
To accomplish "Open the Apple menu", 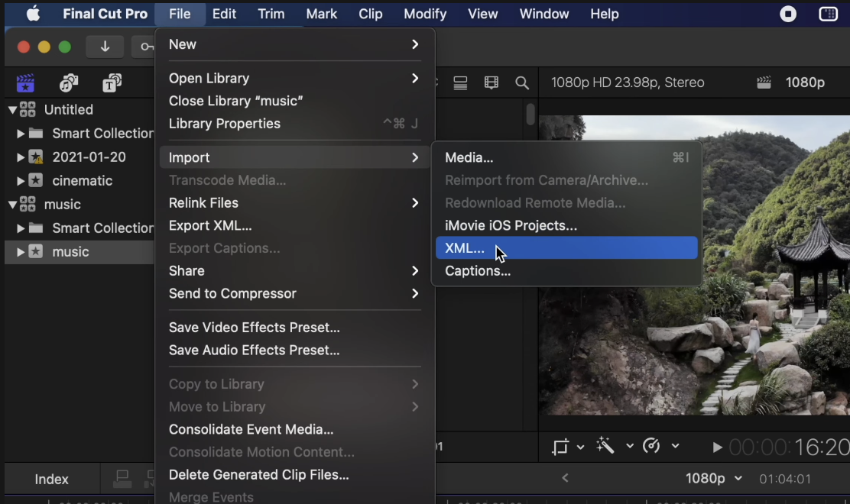I will 33,14.
